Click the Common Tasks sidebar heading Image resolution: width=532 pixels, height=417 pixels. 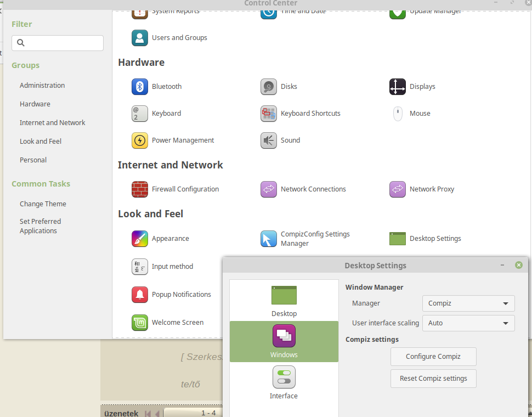pos(41,184)
